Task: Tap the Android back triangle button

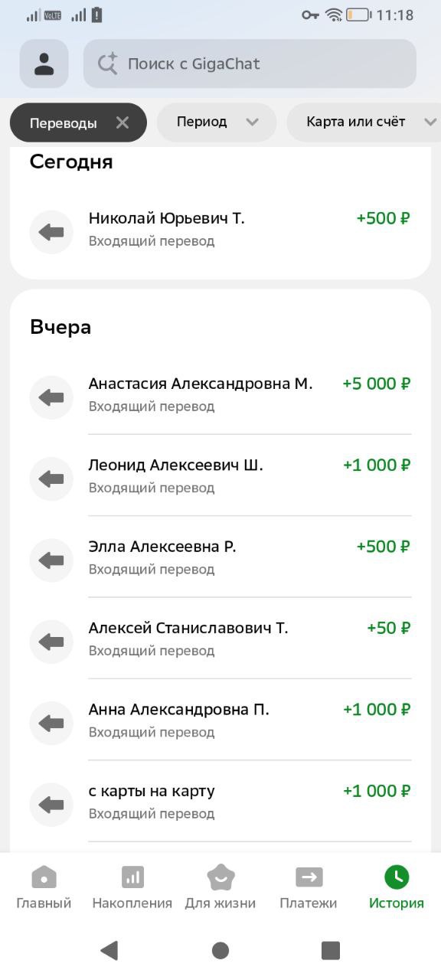Action: coord(109,950)
